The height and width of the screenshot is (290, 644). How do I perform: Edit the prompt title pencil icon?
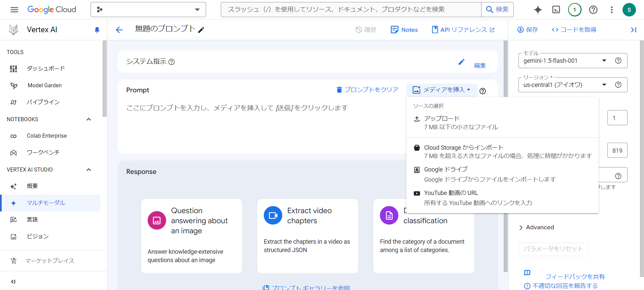[x=201, y=30]
